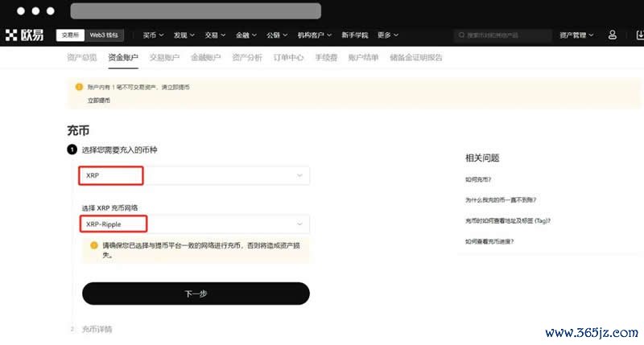Click the orange warning icon in banner
Image resolution: width=644 pixels, height=345 pixels.
[x=79, y=87]
